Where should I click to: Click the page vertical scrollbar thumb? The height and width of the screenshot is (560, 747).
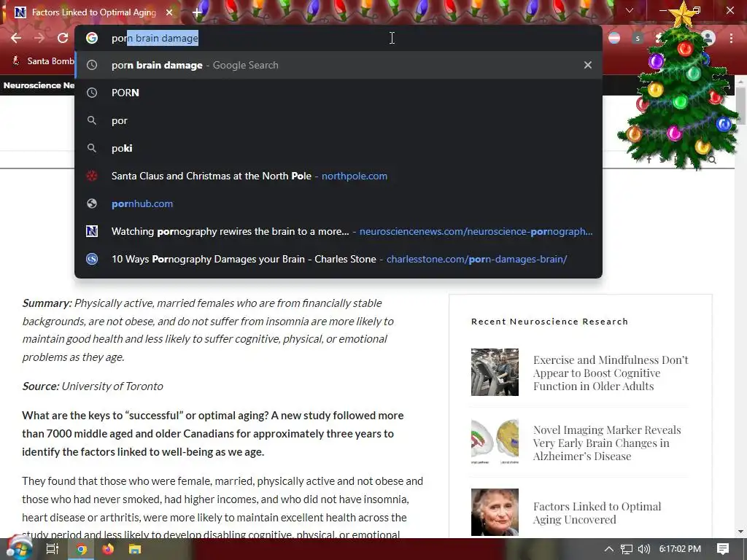pos(741,106)
